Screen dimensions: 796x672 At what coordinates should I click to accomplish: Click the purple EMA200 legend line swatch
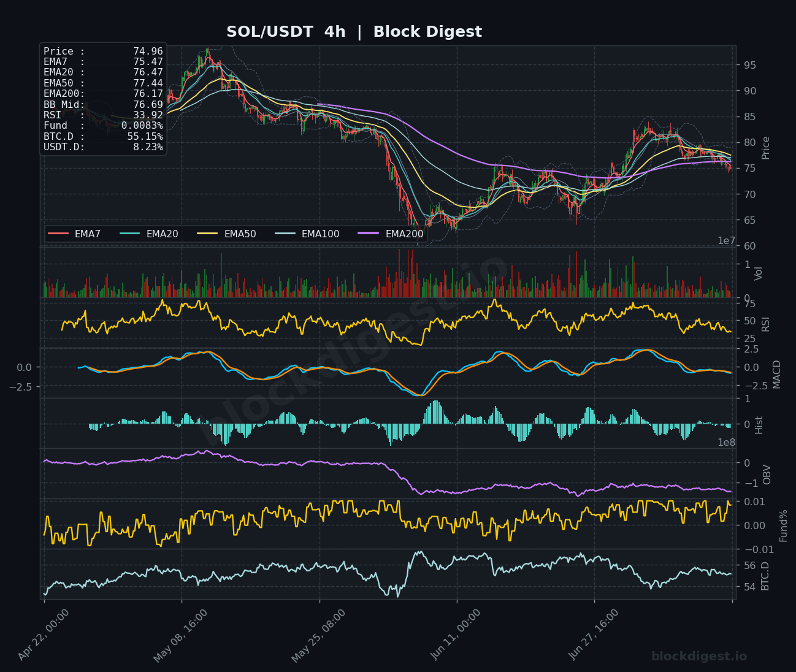(x=369, y=234)
